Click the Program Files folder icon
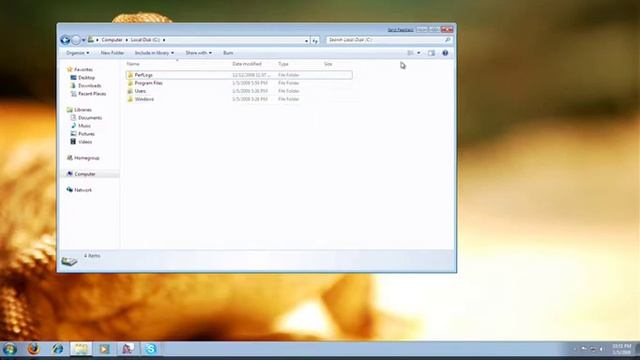This screenshot has width=640, height=360. [x=130, y=83]
